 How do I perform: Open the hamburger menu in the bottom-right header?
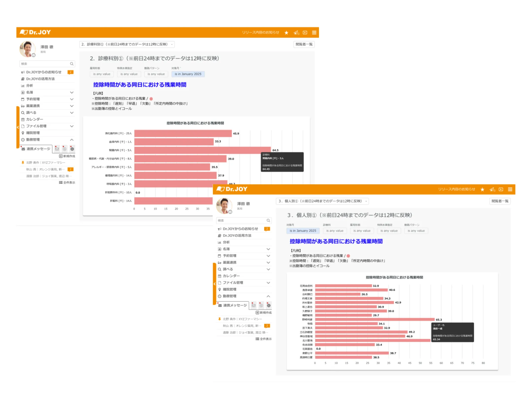point(510,189)
